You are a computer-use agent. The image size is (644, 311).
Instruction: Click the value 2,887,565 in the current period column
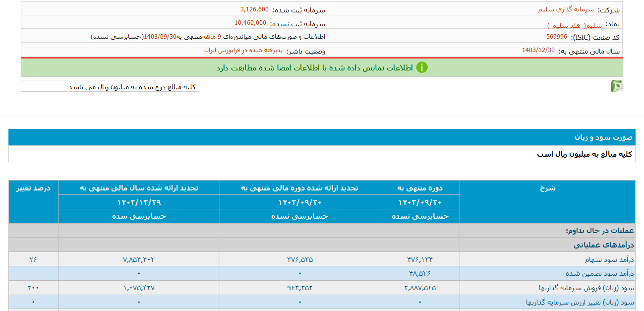tap(419, 288)
